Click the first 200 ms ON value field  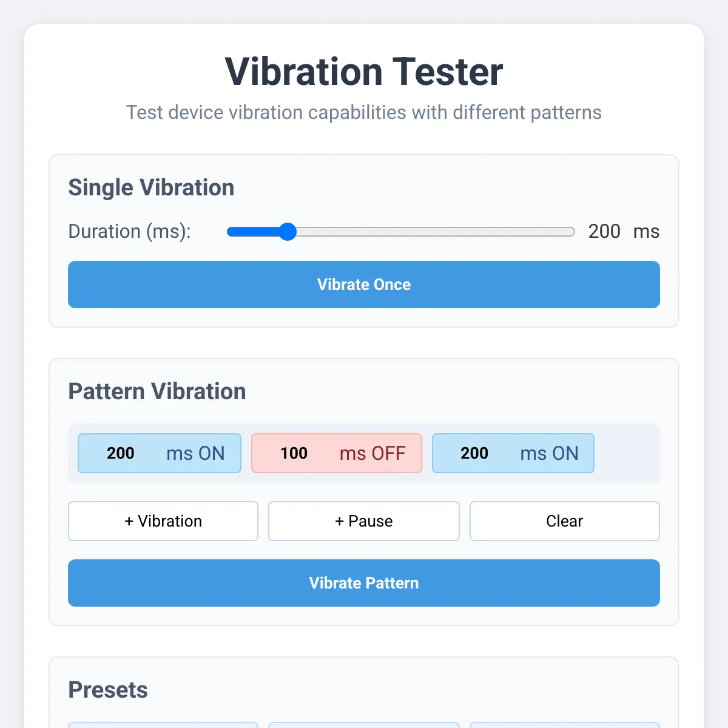click(121, 453)
